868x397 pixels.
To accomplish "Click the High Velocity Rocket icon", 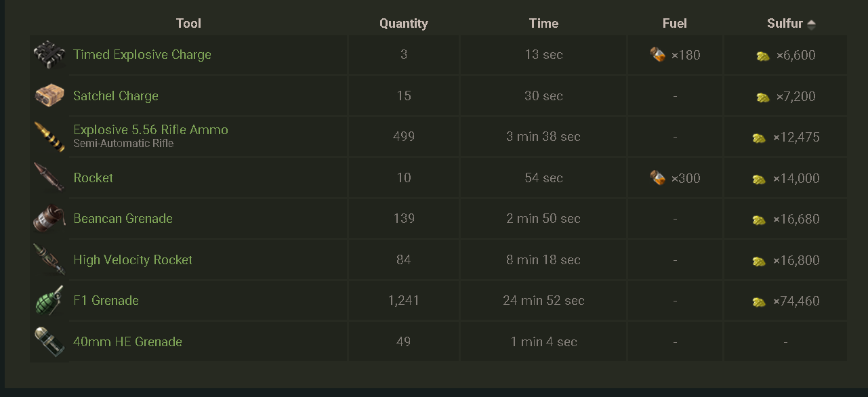I will (49, 259).
